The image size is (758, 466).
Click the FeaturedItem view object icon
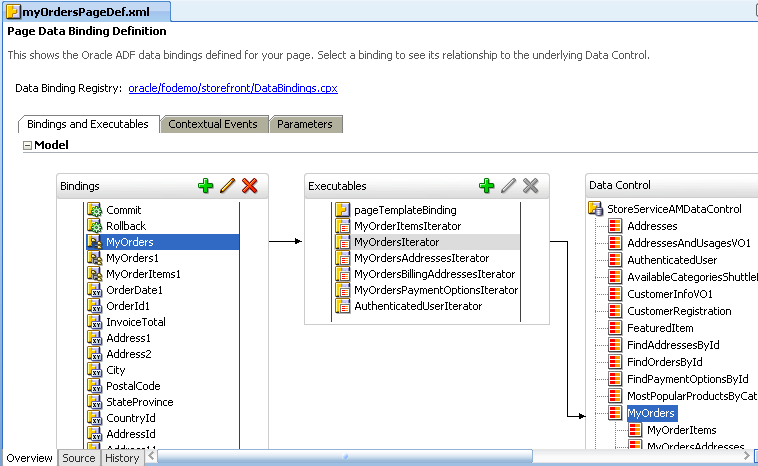(615, 328)
